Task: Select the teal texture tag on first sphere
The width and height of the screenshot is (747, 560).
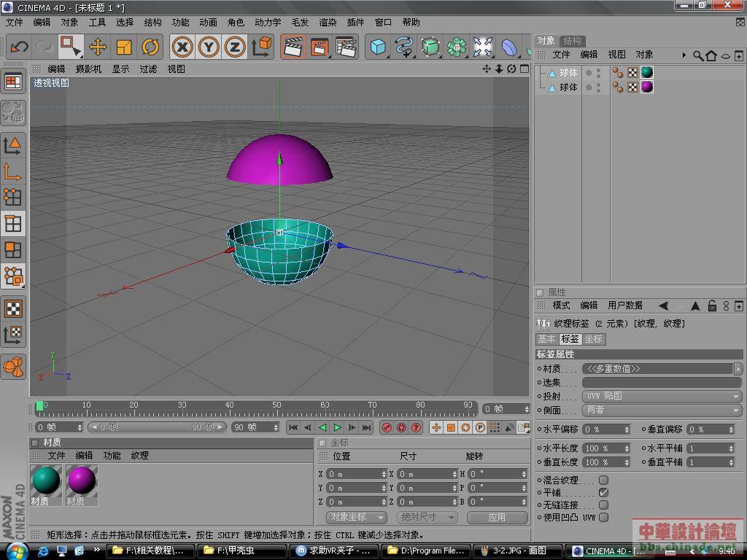Action: 647,72
